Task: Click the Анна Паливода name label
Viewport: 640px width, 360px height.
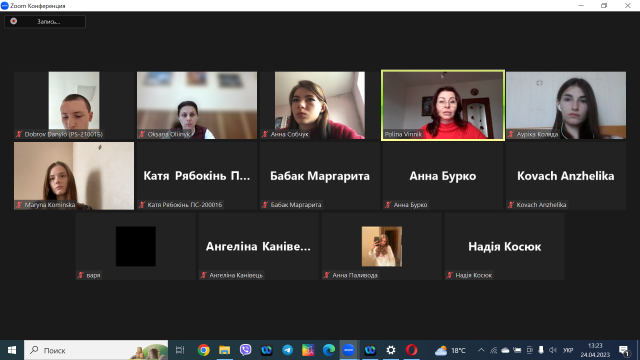Action: 355,275
